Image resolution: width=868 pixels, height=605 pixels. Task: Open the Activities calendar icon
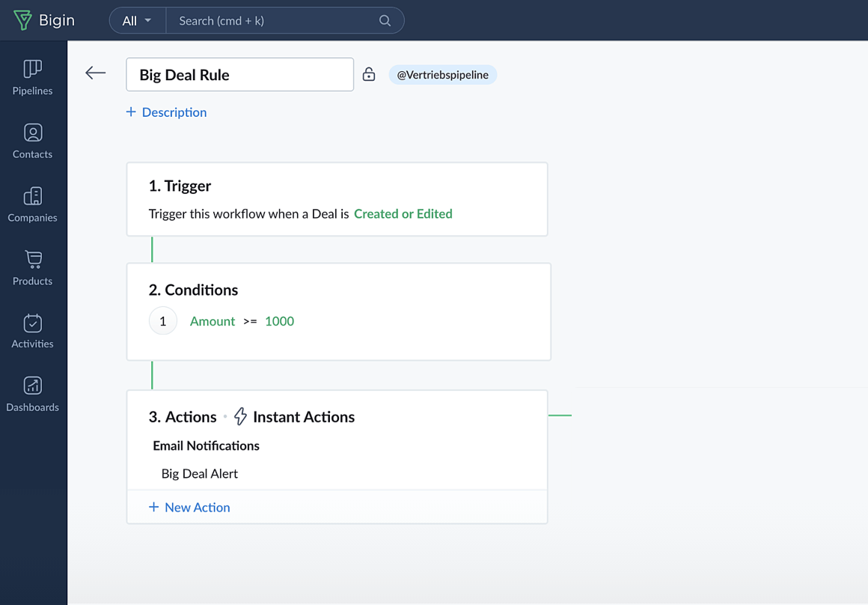click(33, 323)
